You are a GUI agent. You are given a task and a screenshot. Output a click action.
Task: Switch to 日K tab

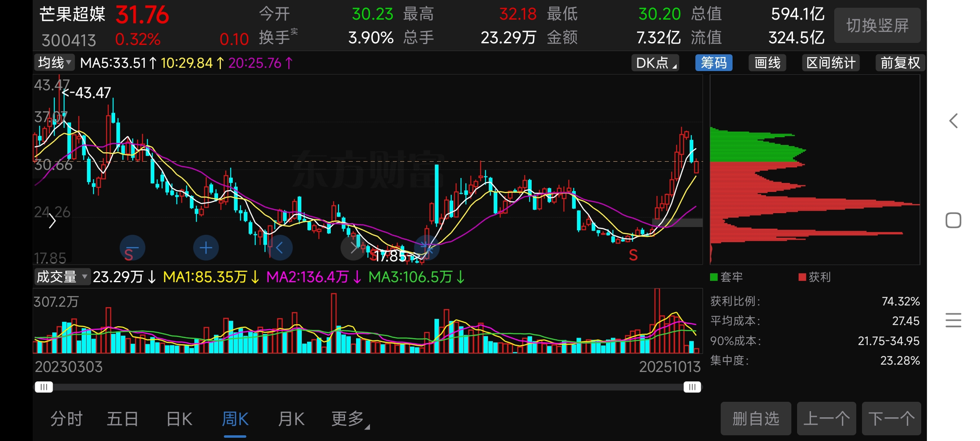(x=179, y=419)
